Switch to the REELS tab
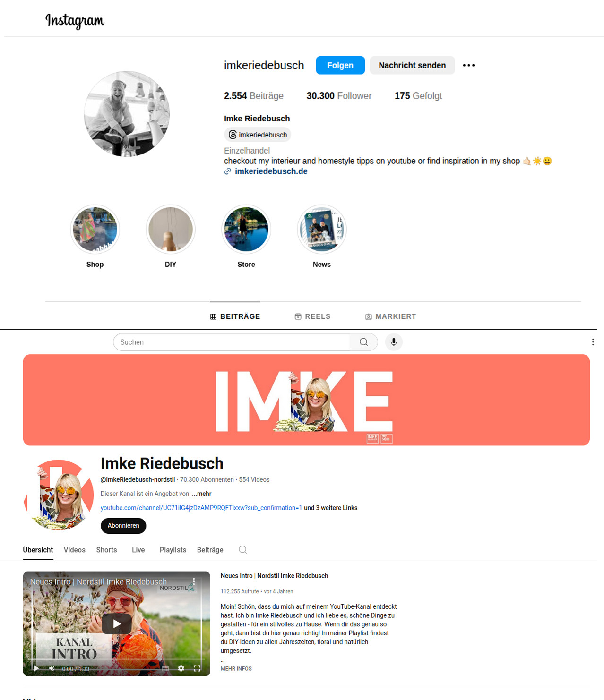This screenshot has width=604, height=700. coord(312,316)
